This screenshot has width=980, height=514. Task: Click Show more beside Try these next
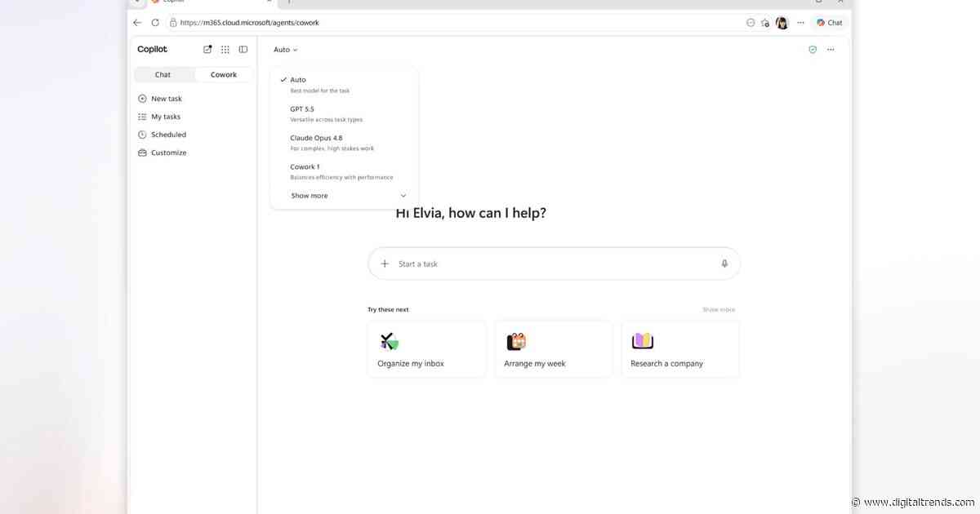click(x=719, y=310)
